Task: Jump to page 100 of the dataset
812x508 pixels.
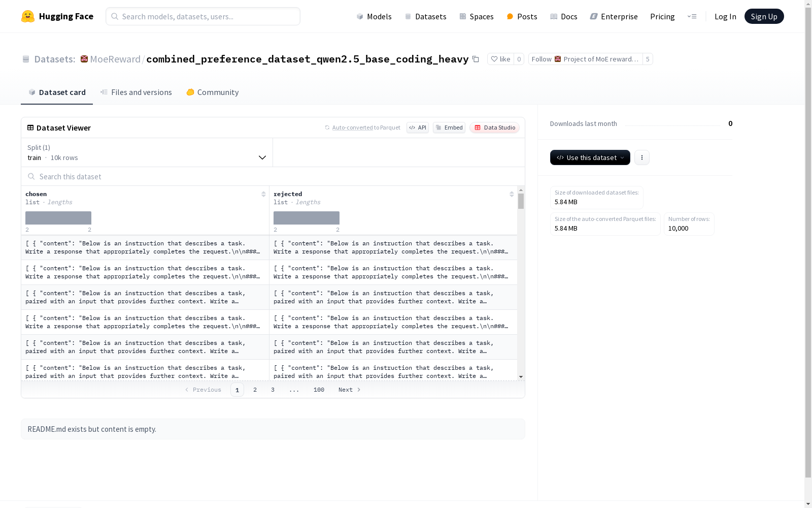Action: (319, 390)
